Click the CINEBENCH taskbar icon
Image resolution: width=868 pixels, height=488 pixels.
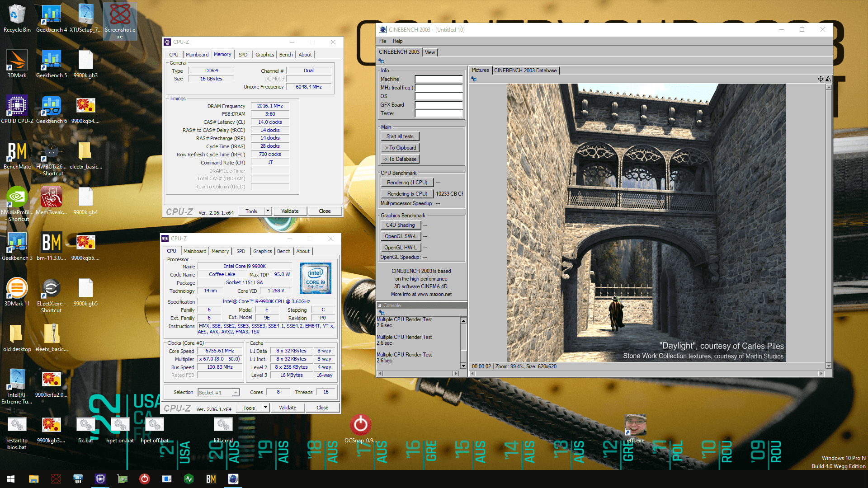[x=233, y=479]
